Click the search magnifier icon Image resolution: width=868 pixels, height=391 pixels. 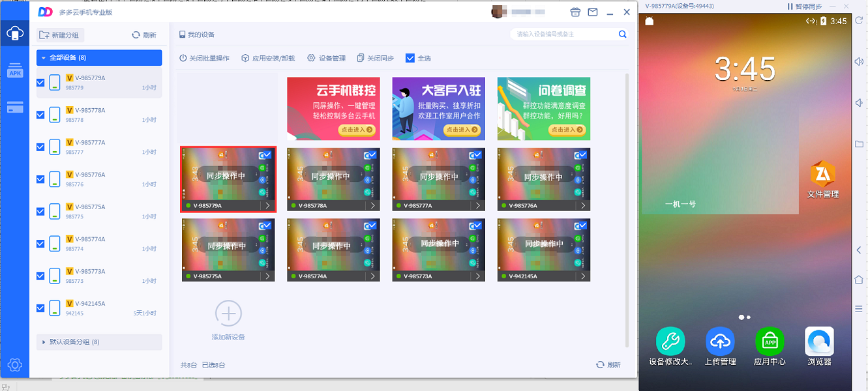coord(623,35)
